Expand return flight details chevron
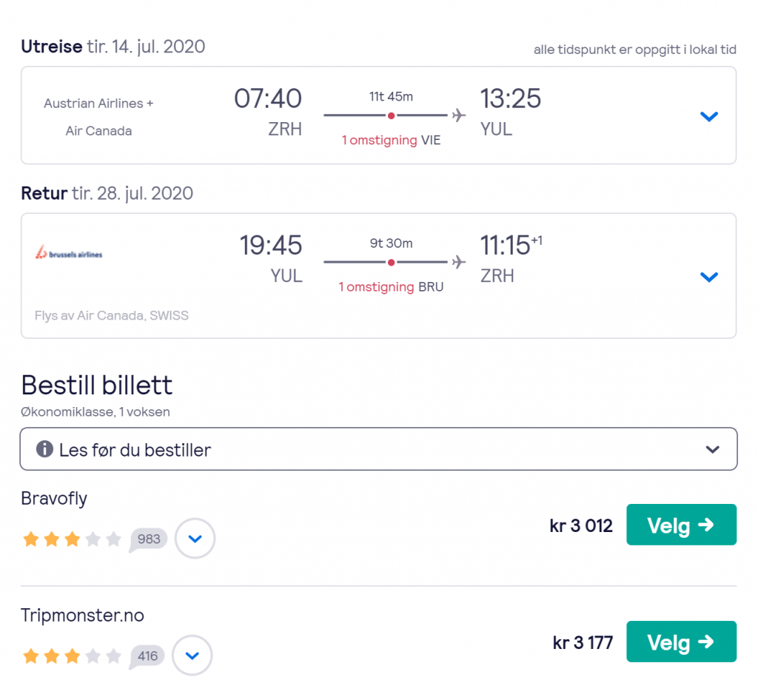The image size is (758, 700). 709,277
